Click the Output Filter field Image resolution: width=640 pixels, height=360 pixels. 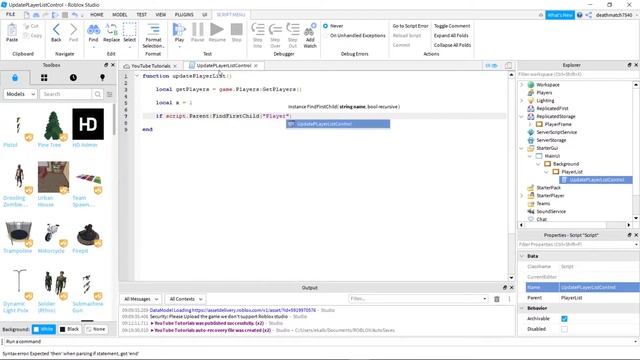point(418,299)
